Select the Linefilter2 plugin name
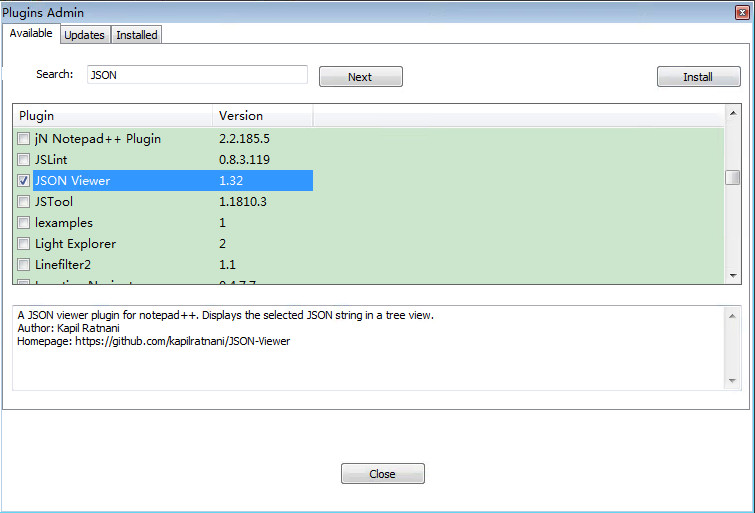This screenshot has height=513, width=755. [x=63, y=264]
